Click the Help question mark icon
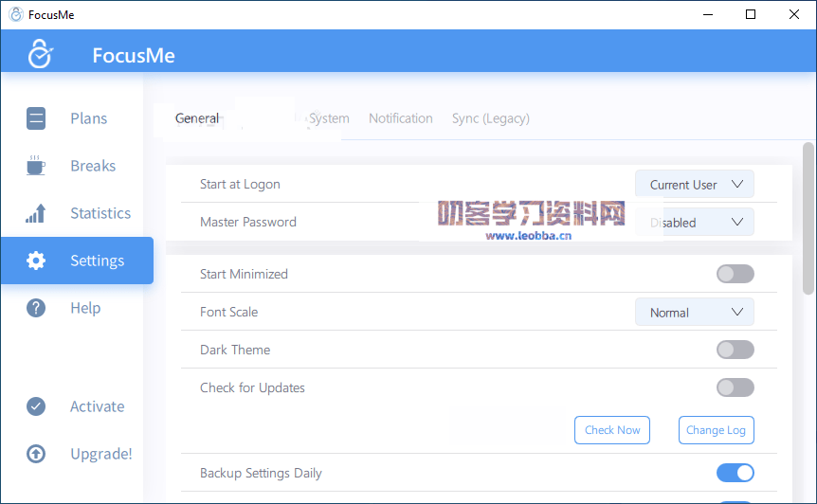The height and width of the screenshot is (504, 817). 36,308
